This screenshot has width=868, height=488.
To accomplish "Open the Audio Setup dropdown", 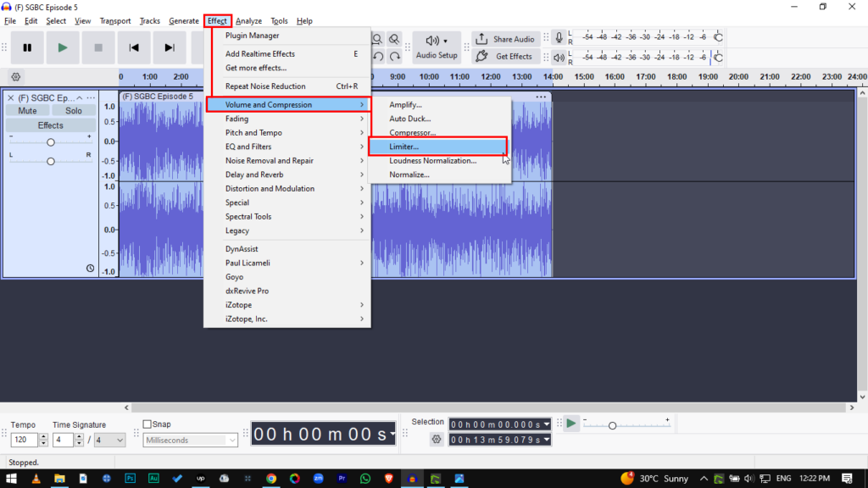I will tap(437, 47).
